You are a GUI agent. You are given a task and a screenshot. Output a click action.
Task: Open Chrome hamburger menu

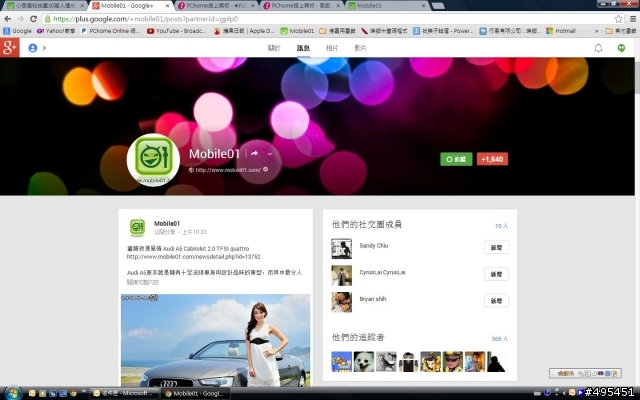[633, 19]
